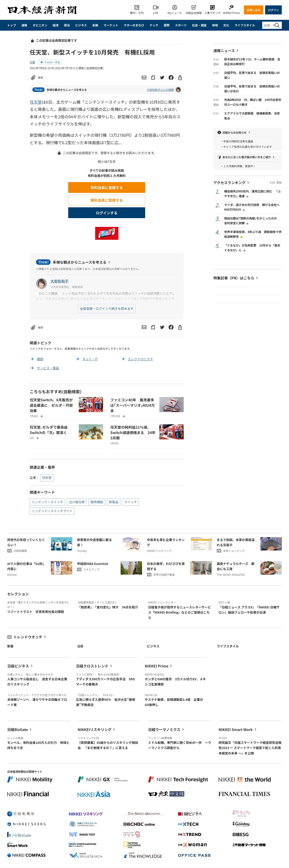Click bottom share/upload icon
289x868 pixels.
[x=180, y=327]
